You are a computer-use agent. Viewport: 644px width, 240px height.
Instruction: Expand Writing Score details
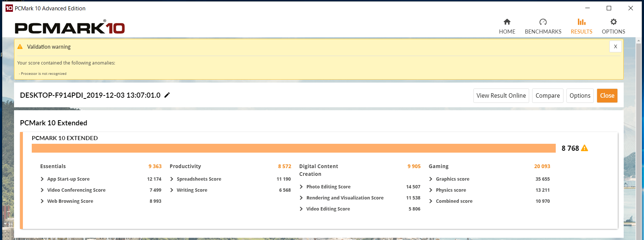172,190
